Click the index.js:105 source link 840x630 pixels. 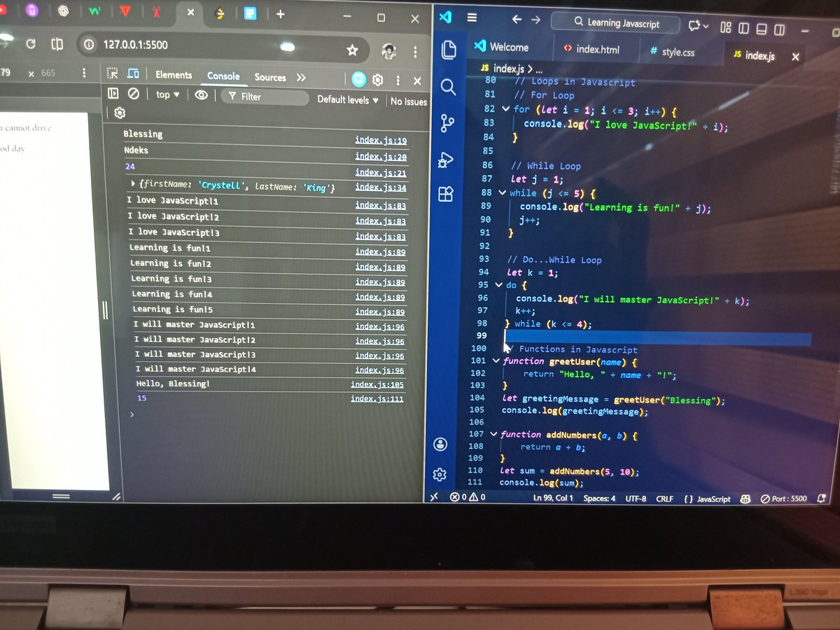pyautogui.click(x=377, y=384)
